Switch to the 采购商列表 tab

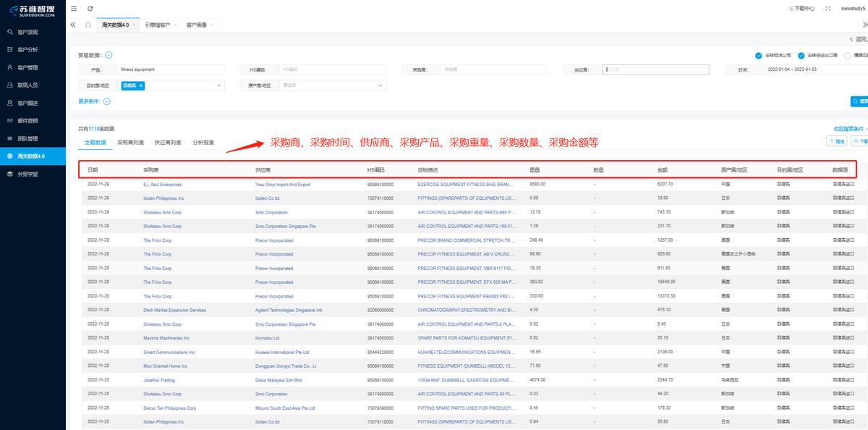coord(130,143)
